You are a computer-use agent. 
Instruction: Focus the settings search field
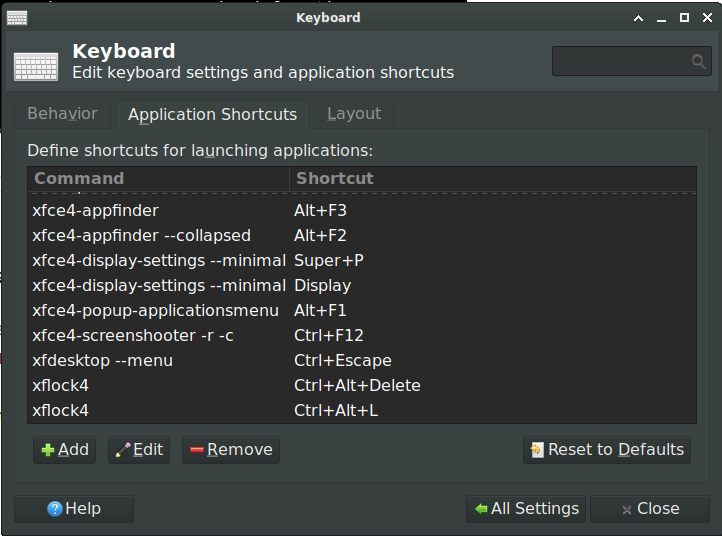click(x=632, y=61)
